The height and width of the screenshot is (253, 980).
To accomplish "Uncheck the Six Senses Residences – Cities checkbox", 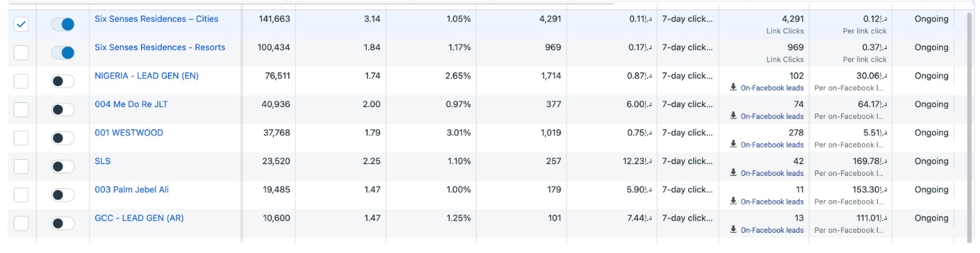I will point(21,24).
